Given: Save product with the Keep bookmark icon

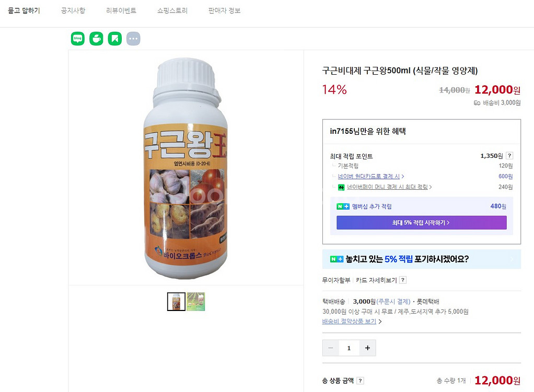Looking at the screenshot, I should (114, 38).
